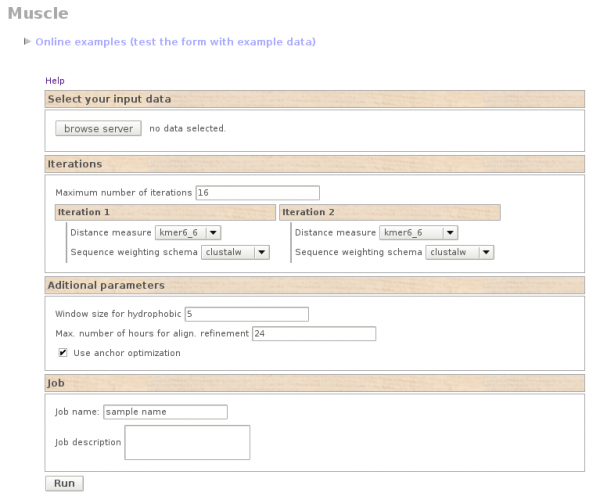Click the Job name input field
The height and width of the screenshot is (500, 600).
[x=165, y=412]
